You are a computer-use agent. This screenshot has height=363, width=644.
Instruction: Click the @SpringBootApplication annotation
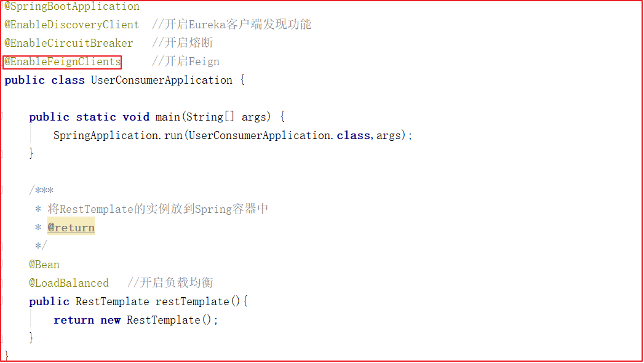[x=72, y=7]
